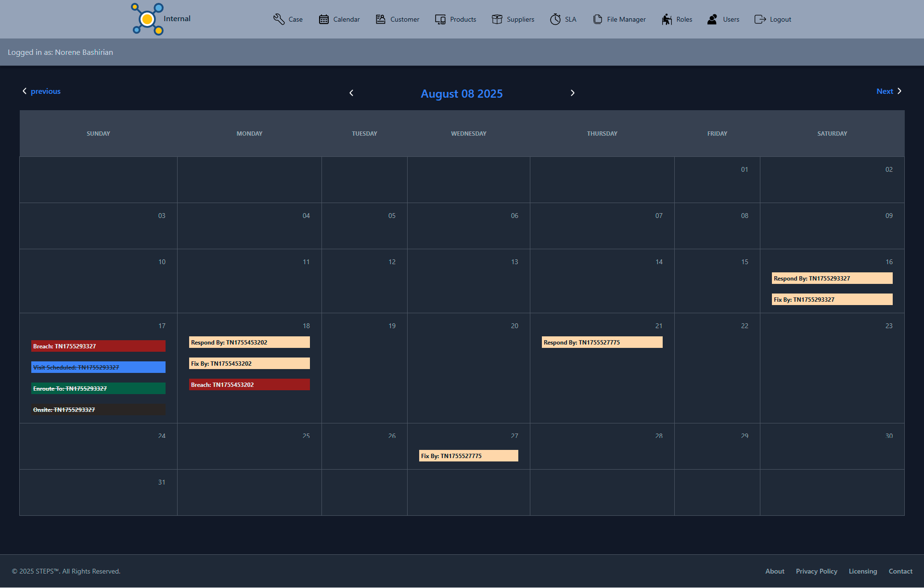Click the STEPS Internal logo
The image size is (924, 588).
click(148, 19)
